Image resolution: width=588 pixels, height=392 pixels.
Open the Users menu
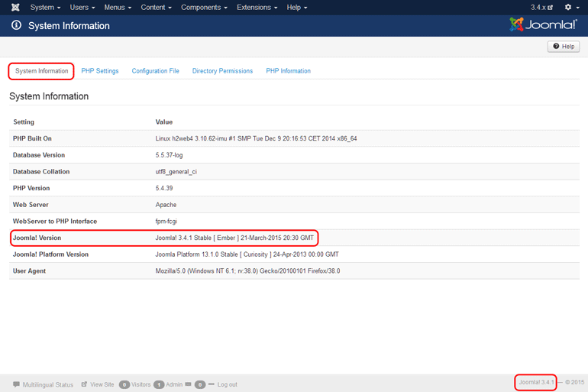click(x=82, y=7)
